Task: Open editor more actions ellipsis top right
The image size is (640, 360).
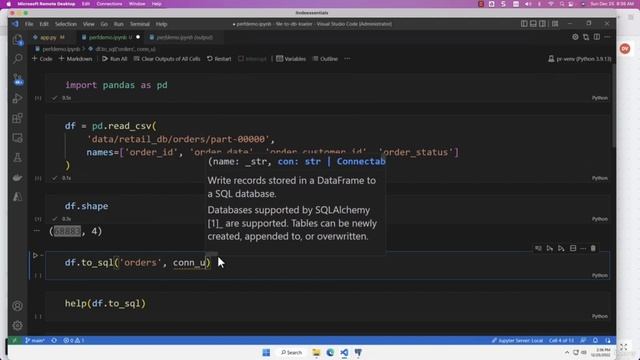Action: click(607, 37)
